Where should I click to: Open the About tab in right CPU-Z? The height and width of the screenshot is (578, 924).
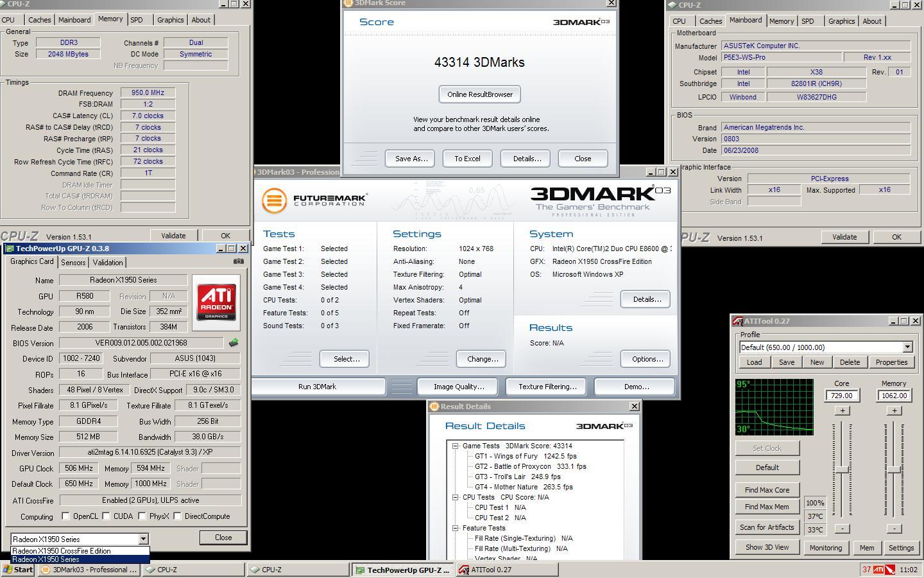(x=871, y=21)
